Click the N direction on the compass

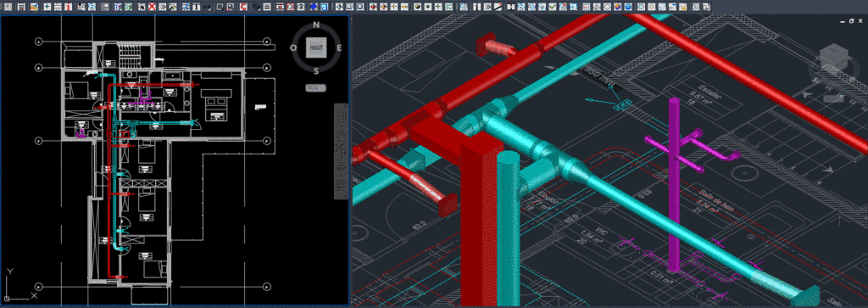316,25
